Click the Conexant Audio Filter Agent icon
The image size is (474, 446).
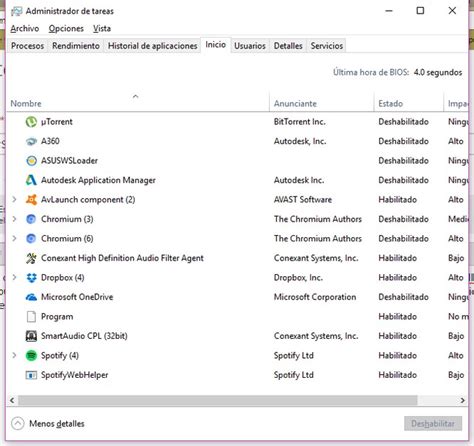click(31, 258)
